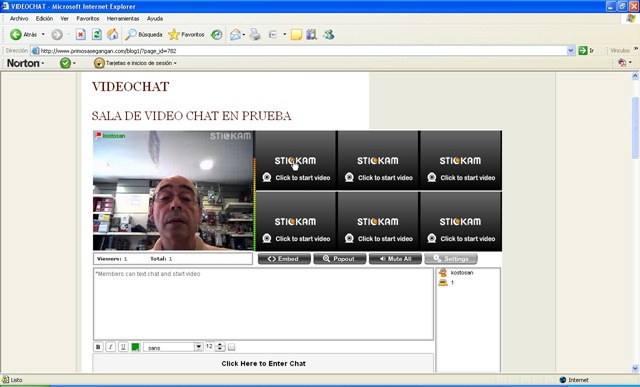The height and width of the screenshot is (387, 640).
Task: Stop page loading with red X icon
Action: point(81,35)
